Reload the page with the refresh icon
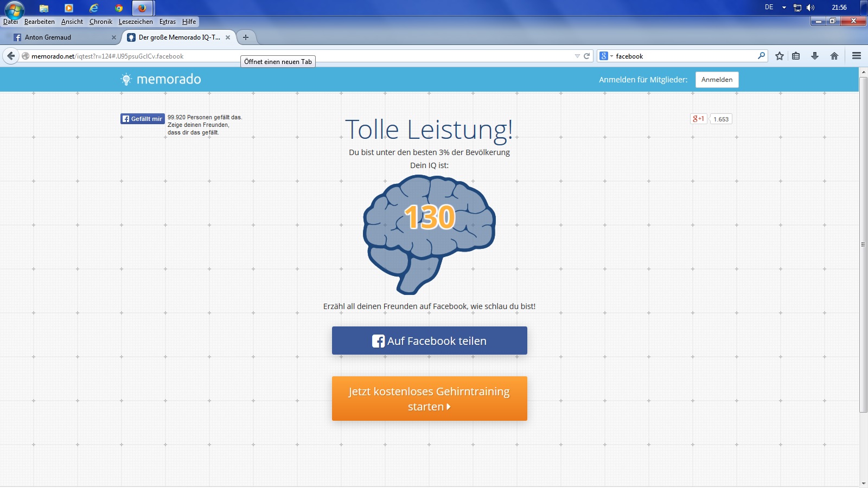The height and width of the screenshot is (488, 868). click(586, 56)
